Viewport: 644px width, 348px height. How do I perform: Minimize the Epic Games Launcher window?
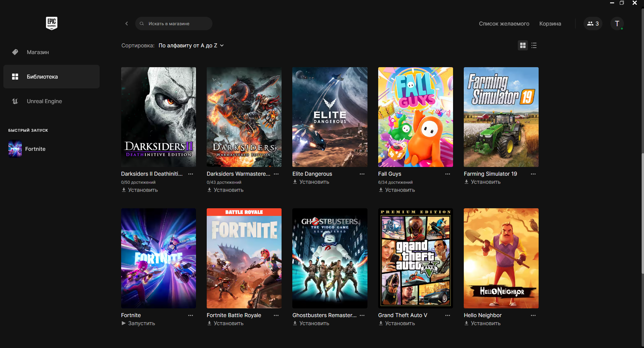[x=612, y=3]
